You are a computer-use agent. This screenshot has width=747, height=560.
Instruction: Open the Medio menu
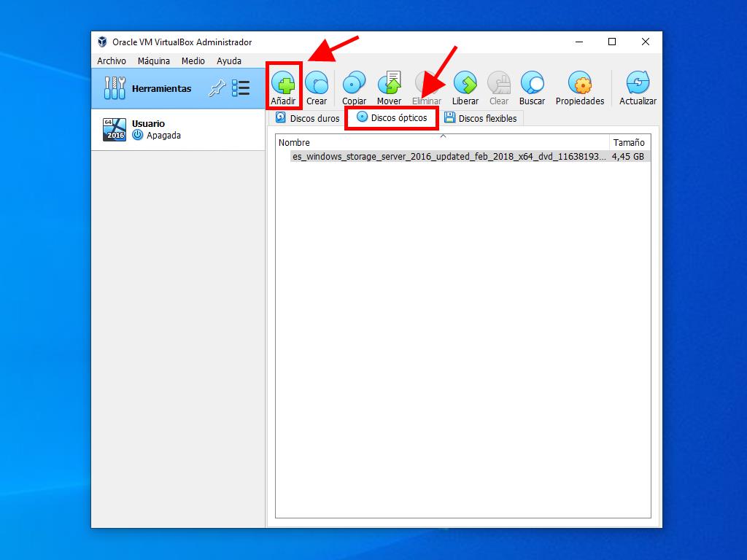click(x=193, y=61)
